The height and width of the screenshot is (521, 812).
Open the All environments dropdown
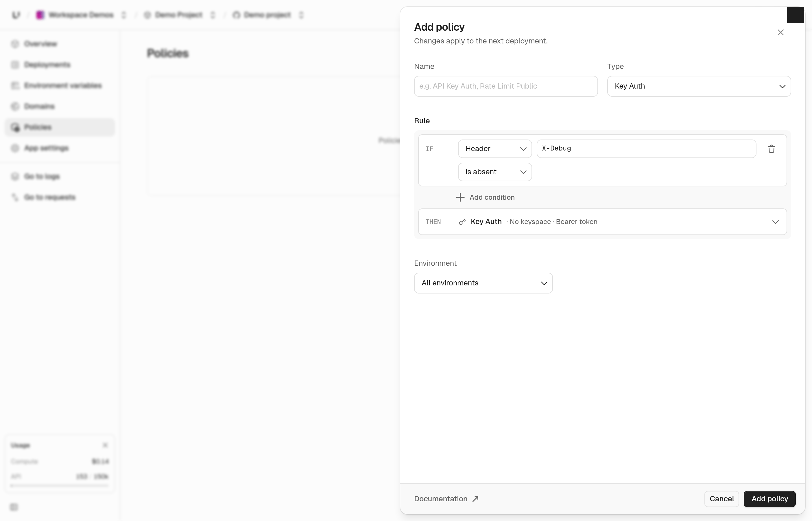[483, 283]
